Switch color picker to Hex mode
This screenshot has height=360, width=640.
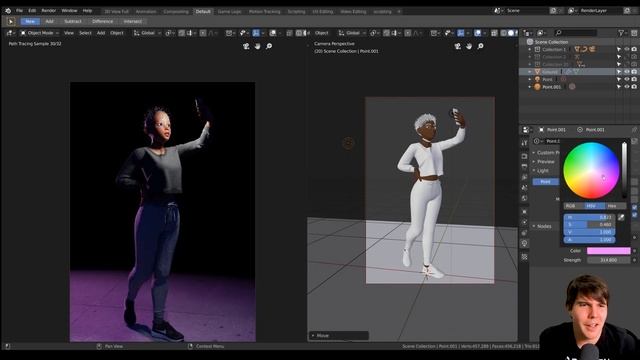coord(615,206)
